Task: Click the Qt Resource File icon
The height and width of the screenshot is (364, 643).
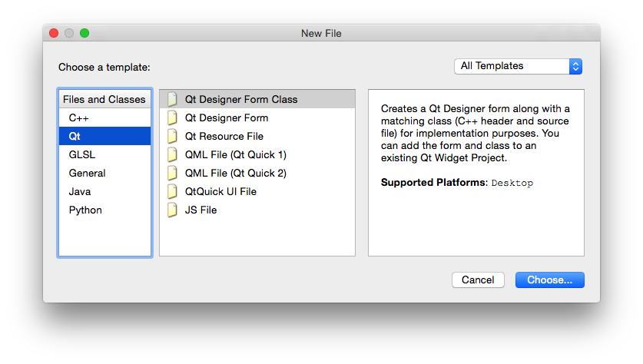Action: (x=172, y=136)
